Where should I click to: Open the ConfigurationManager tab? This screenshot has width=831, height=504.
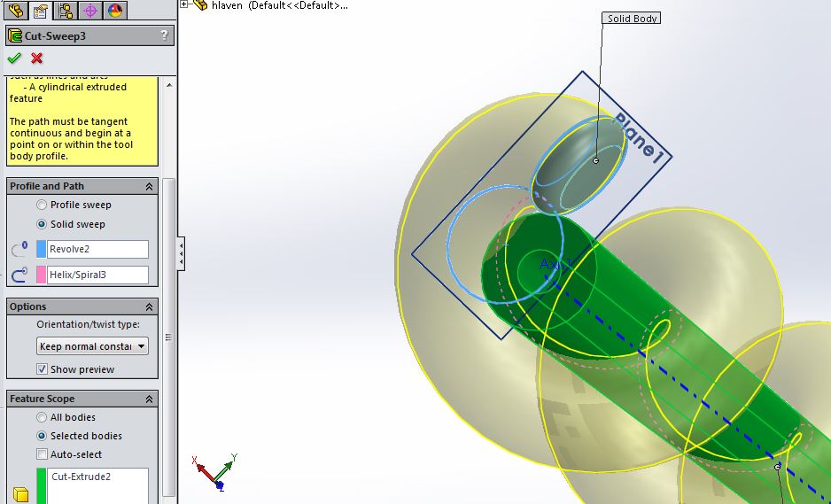click(66, 11)
